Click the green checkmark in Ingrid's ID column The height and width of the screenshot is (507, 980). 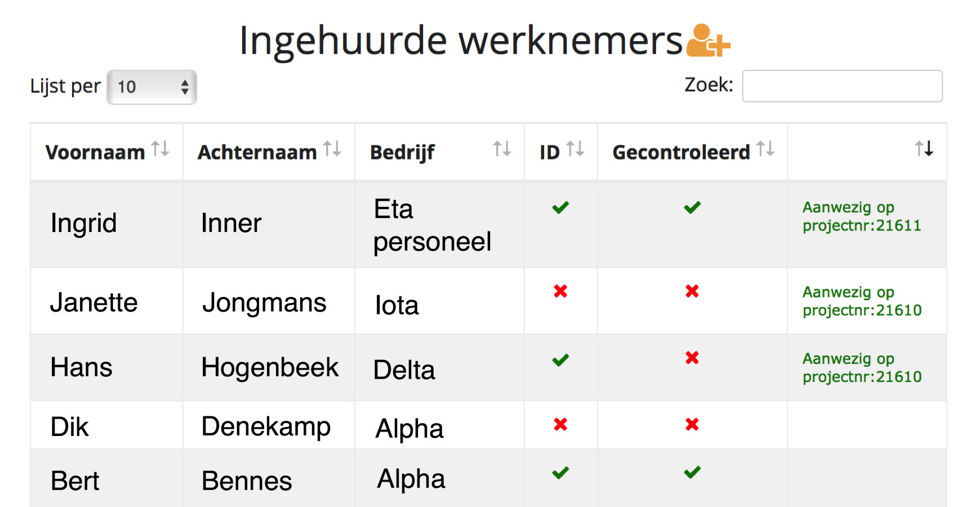click(560, 208)
